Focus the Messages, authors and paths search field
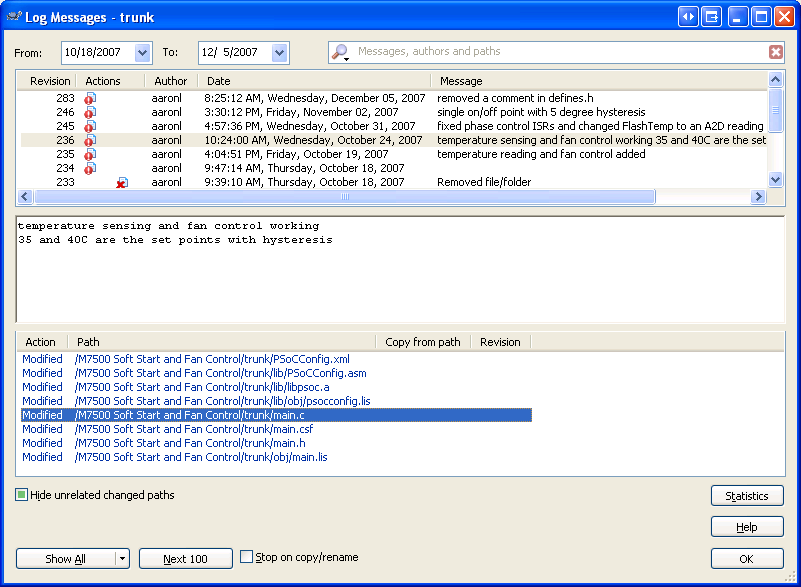Viewport: 801px width, 587px height. coord(559,52)
